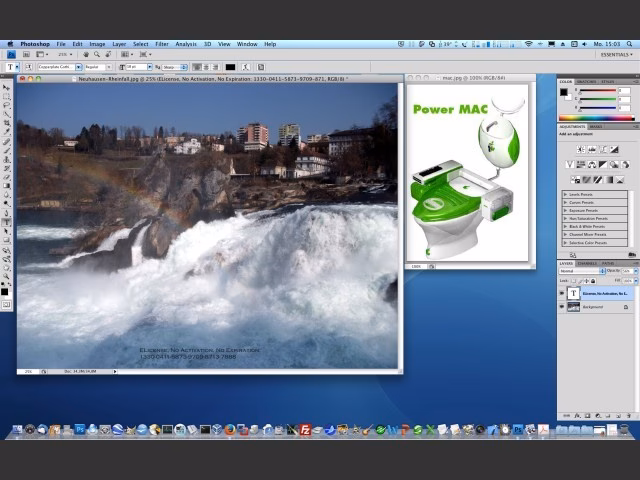The image size is (640, 480).
Task: Open the Layer menu
Action: 119,44
